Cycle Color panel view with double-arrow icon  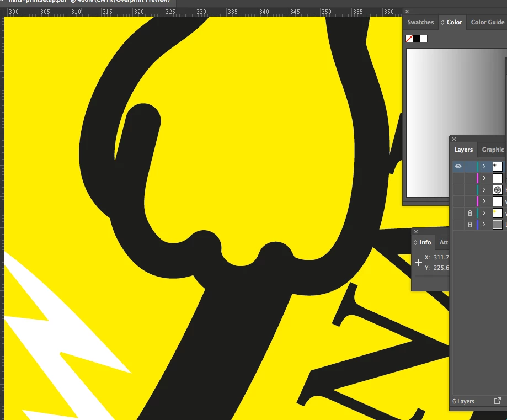pyautogui.click(x=442, y=22)
